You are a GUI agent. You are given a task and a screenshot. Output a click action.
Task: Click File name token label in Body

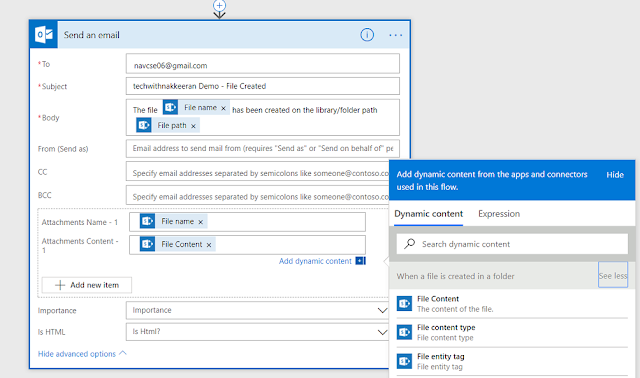click(x=200, y=108)
